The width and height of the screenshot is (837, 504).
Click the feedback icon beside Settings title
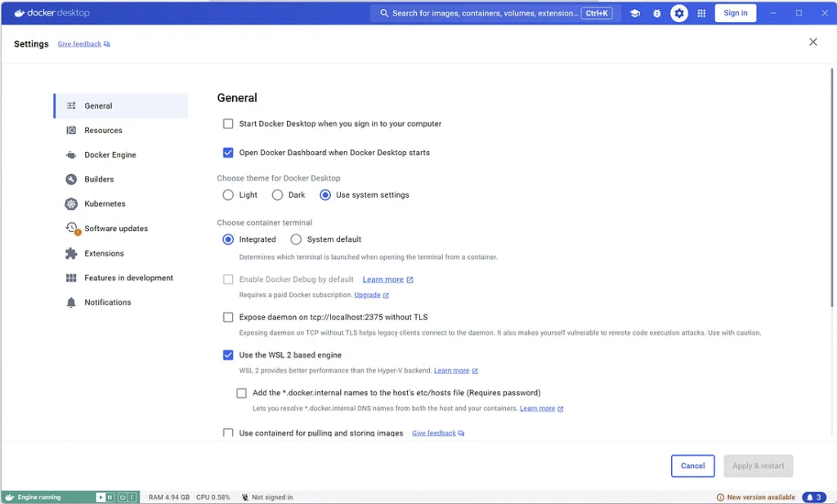107,44
